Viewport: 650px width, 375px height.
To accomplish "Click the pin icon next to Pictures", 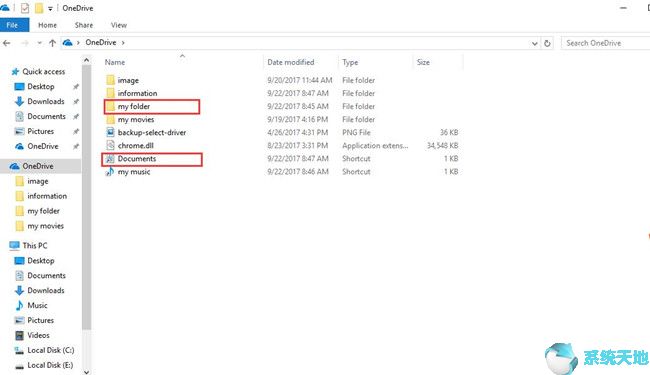I will pos(76,131).
